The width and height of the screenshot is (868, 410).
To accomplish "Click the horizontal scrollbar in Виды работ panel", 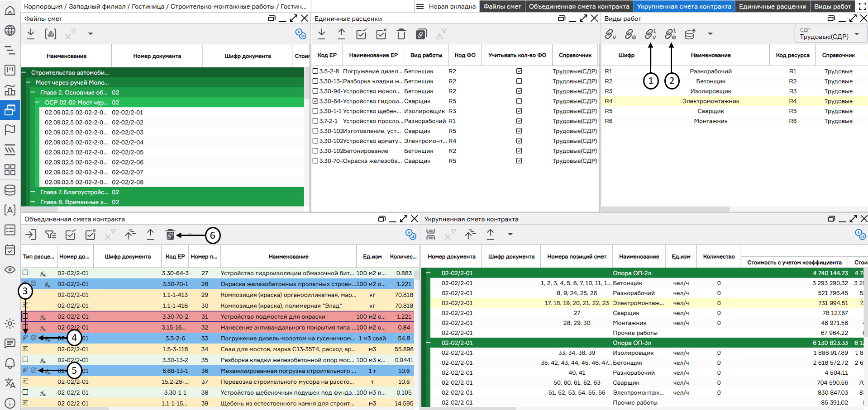I will [x=665, y=209].
